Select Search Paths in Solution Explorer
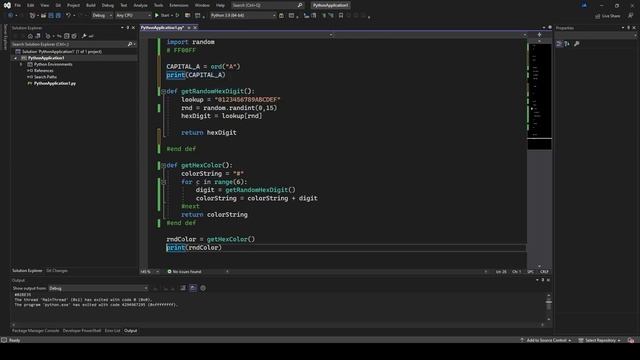Image resolution: width=640 pixels, height=360 pixels. point(45,77)
